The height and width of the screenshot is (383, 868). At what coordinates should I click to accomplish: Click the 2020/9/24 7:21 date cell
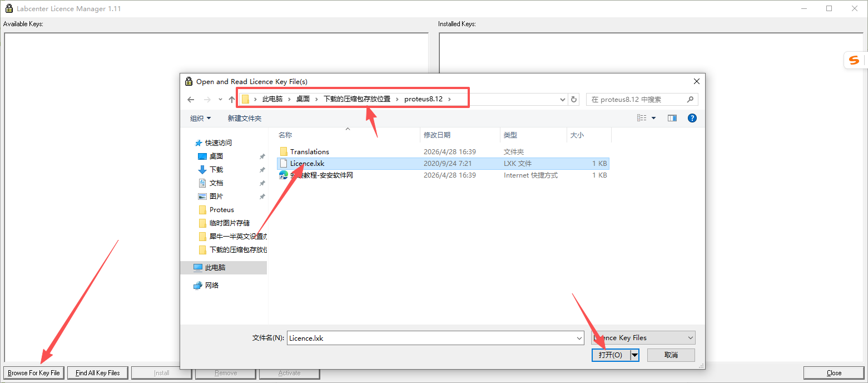click(x=448, y=164)
